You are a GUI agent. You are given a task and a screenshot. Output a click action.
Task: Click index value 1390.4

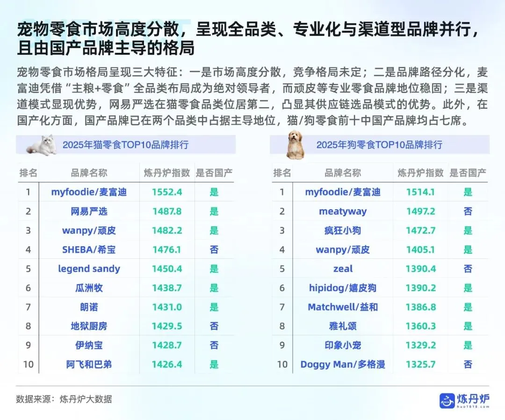(x=420, y=269)
